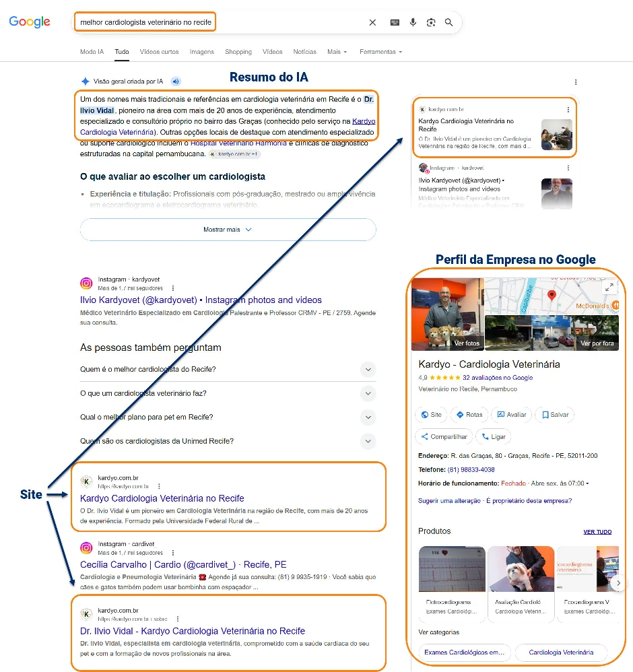The width and height of the screenshot is (633, 672).
Task: Switch to Vídeos curtos tab
Action: 159,52
